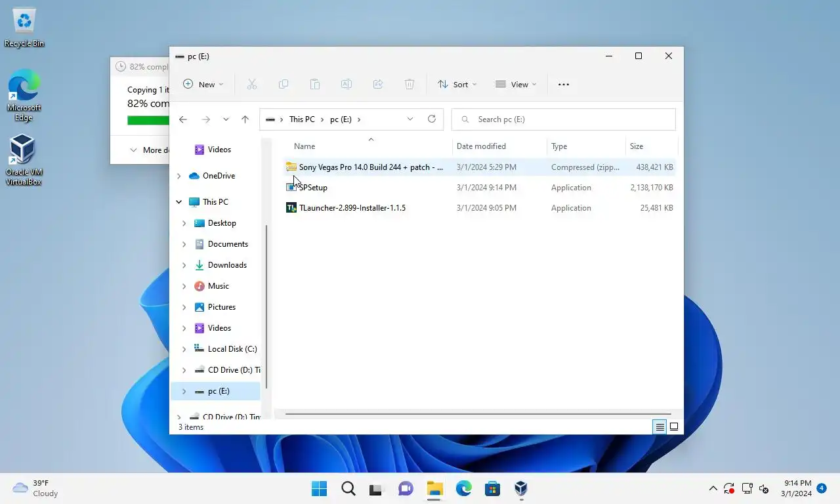This screenshot has height=504, width=840.
Task: Go up one folder level arrow
Action: pos(245,119)
